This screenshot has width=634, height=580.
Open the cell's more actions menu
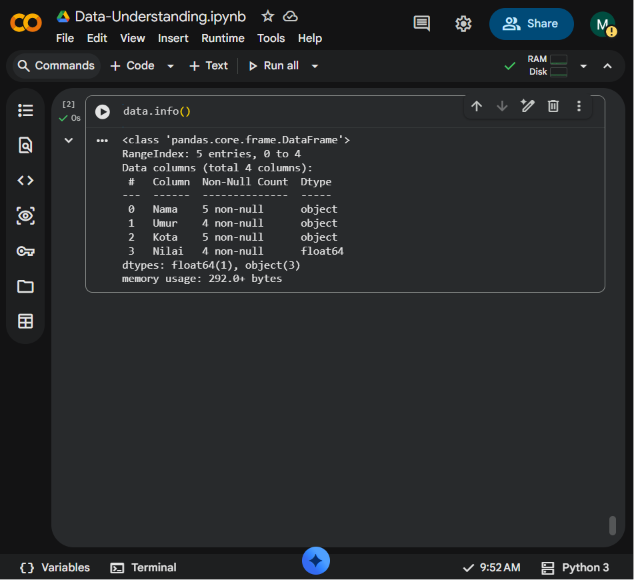(579, 106)
